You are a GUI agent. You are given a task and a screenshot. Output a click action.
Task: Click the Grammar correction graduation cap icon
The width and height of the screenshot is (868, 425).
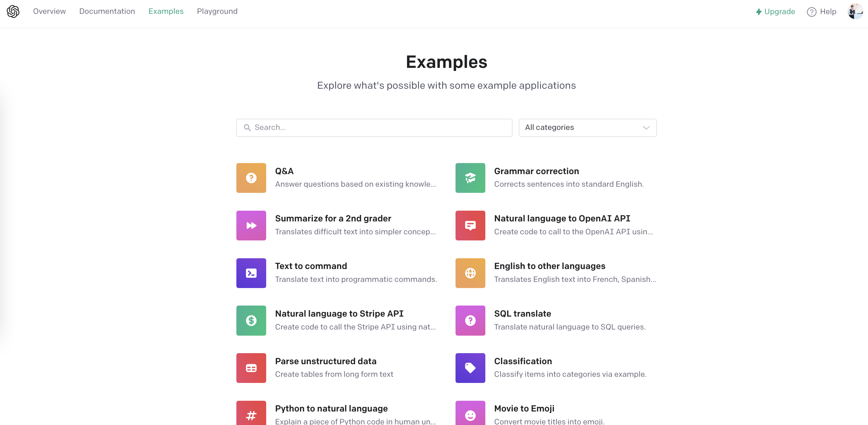pyautogui.click(x=470, y=178)
